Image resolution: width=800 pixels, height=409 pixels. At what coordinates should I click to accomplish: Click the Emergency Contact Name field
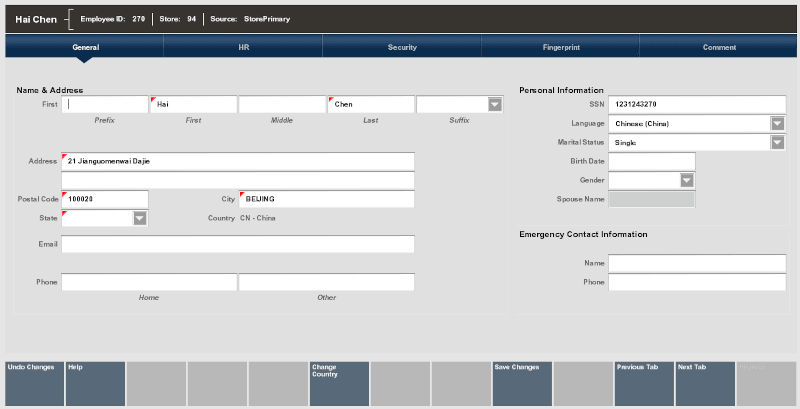tap(697, 263)
